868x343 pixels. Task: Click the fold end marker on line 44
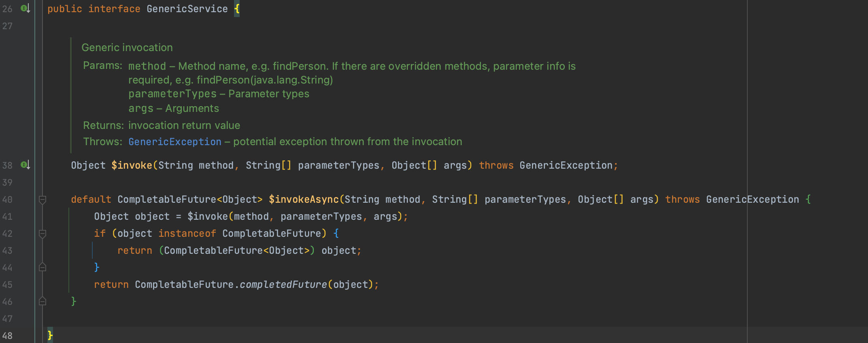[43, 267]
